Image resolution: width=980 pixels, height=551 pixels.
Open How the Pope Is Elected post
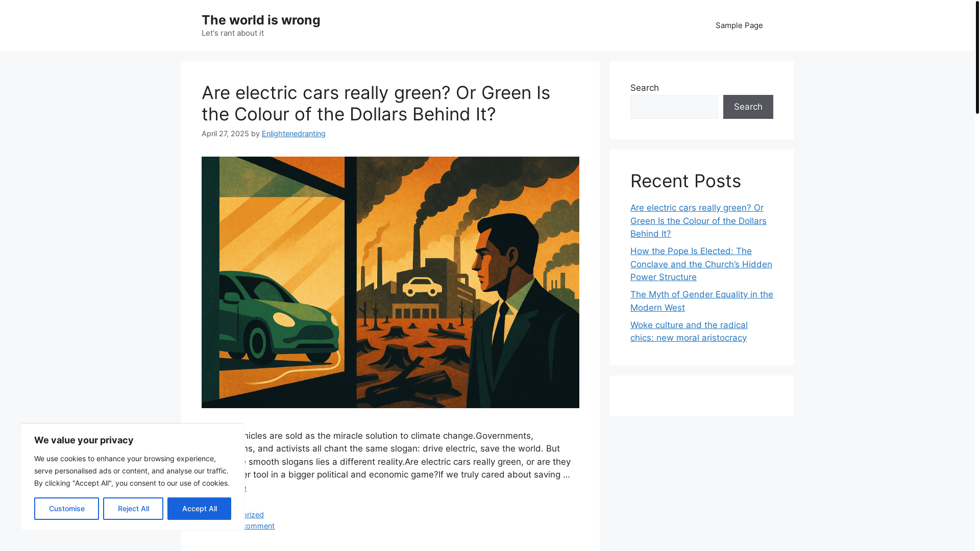coord(701,264)
